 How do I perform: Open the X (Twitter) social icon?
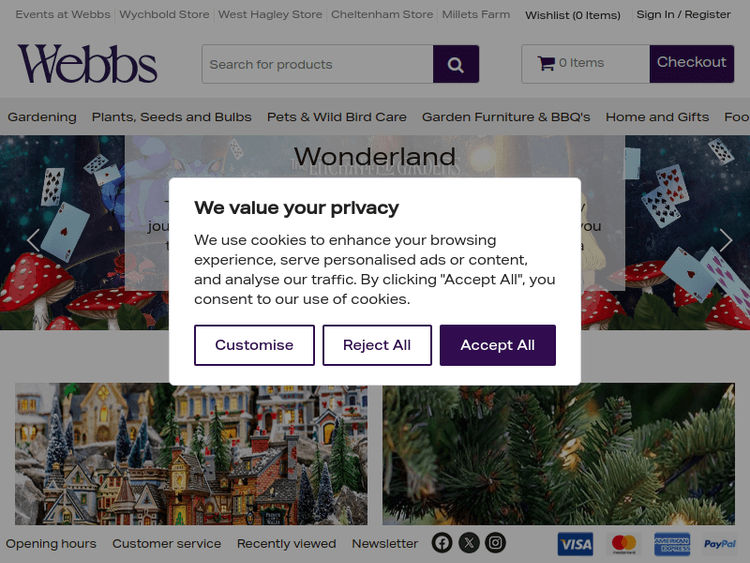click(x=469, y=543)
